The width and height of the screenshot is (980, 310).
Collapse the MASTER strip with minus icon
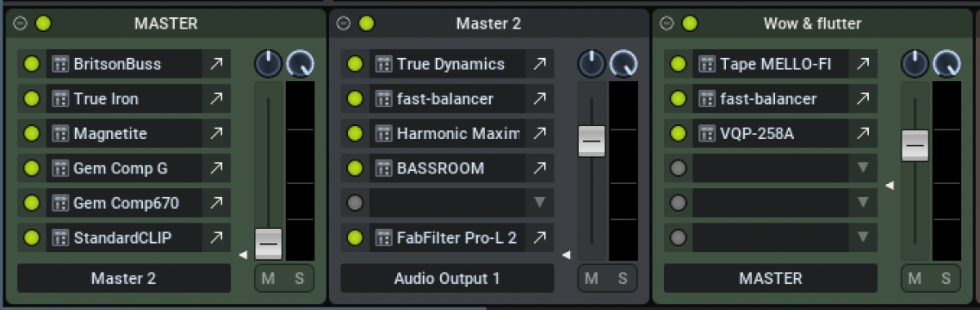pos(20,24)
